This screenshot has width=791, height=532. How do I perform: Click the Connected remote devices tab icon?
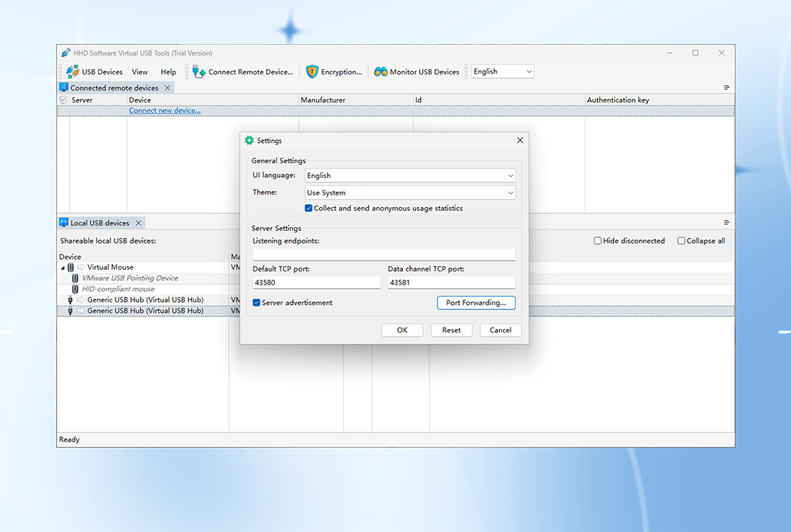click(63, 87)
